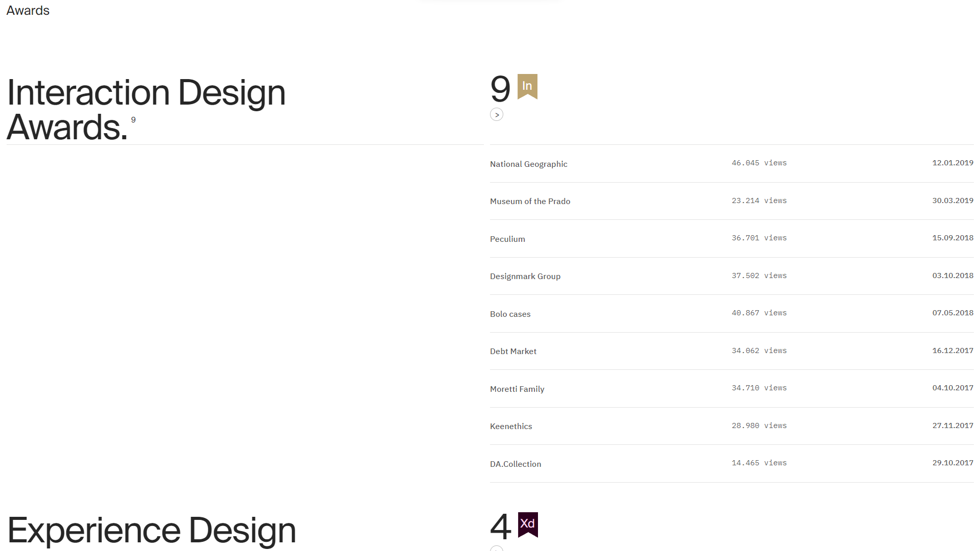Expand the Experience Design arrow circle
The image size is (980, 551).
(x=497, y=549)
